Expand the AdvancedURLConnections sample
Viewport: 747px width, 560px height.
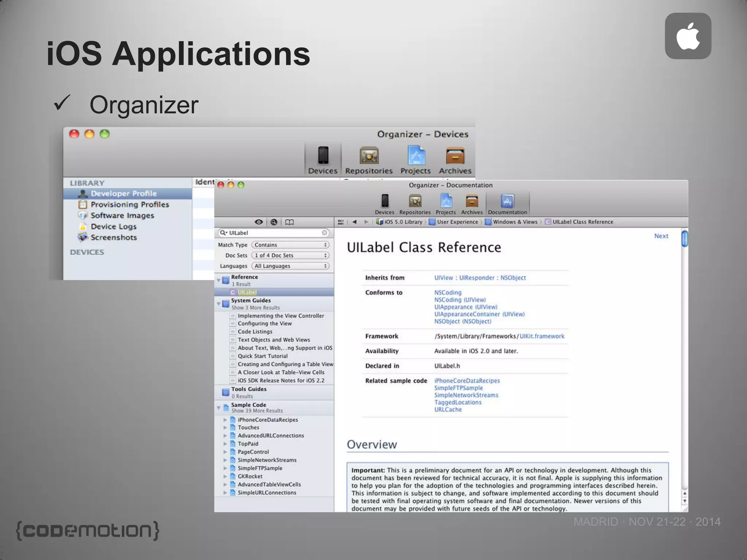coord(225,436)
